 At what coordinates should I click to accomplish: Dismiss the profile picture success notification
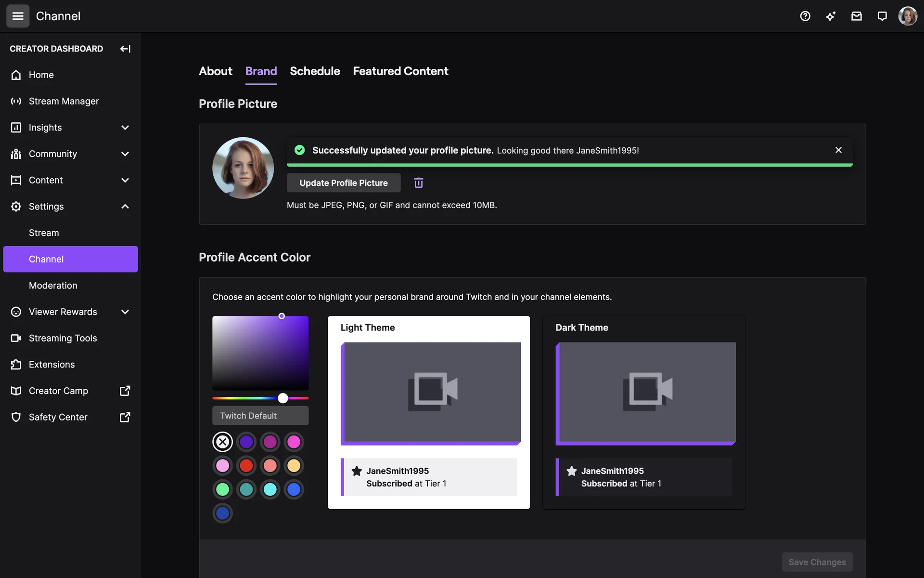[x=838, y=150]
